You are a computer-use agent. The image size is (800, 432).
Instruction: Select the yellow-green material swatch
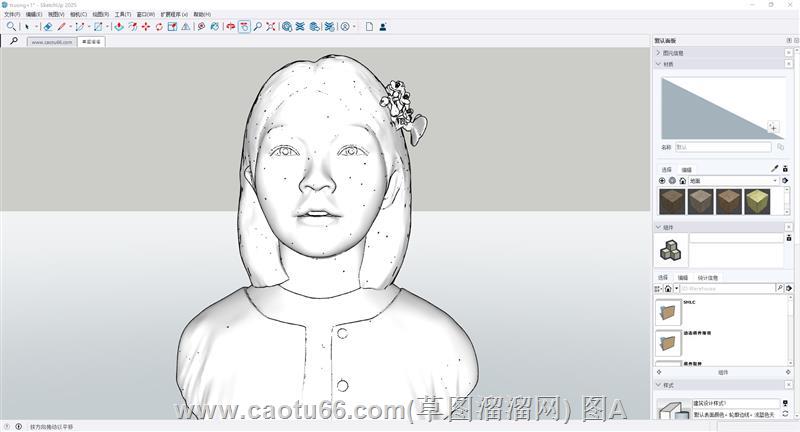tap(757, 201)
